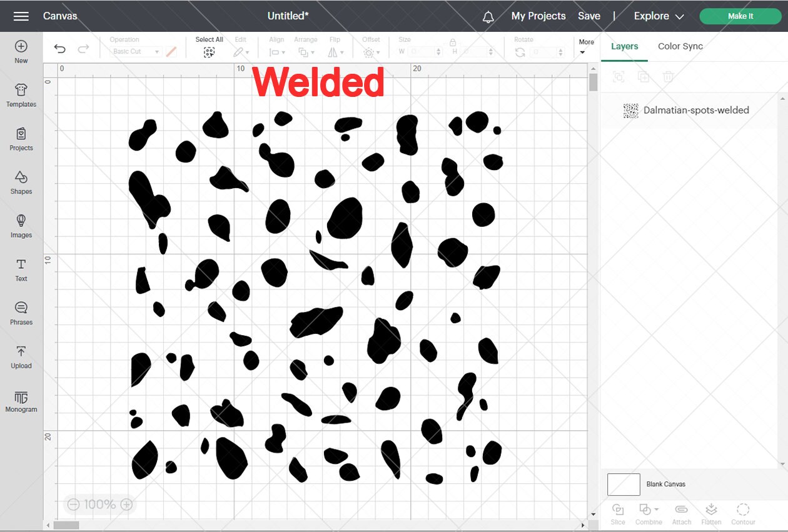Open the Explore dropdown menu
The width and height of the screenshot is (788, 532).
point(659,16)
